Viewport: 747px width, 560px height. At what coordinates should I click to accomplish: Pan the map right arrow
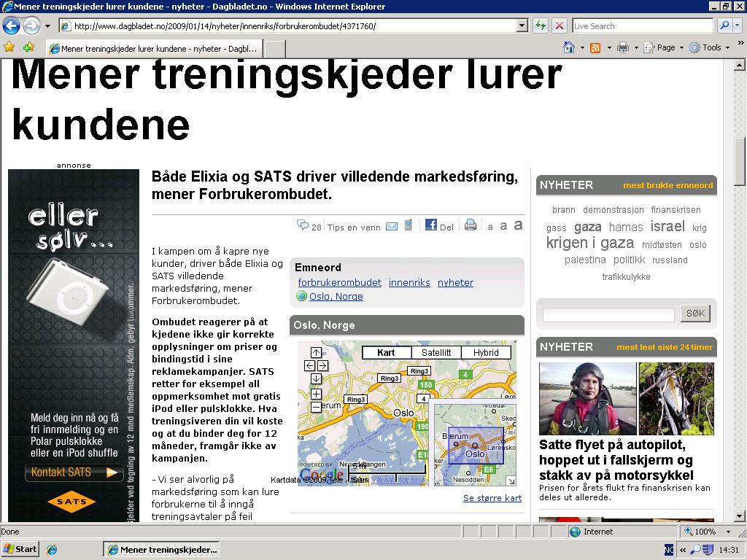click(322, 366)
